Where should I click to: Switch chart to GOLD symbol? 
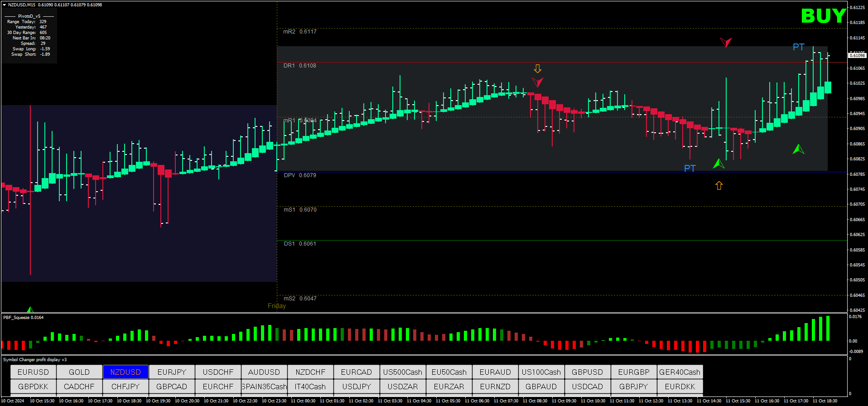pyautogui.click(x=79, y=372)
